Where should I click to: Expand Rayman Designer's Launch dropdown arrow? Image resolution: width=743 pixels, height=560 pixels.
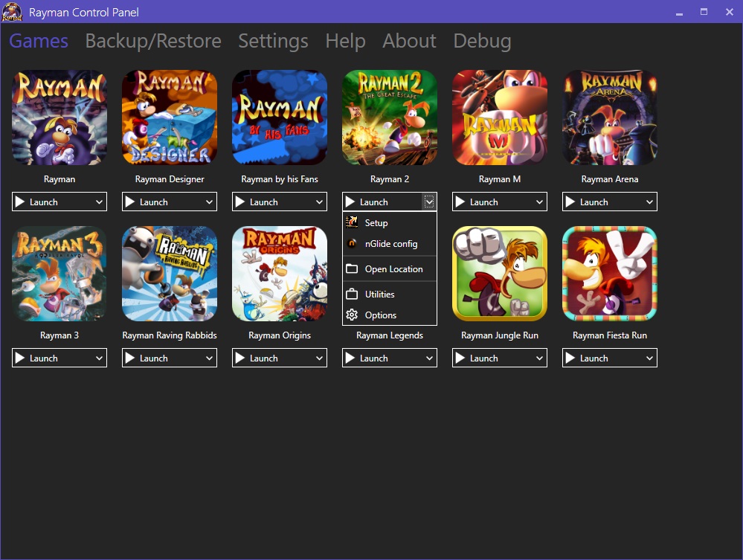[209, 202]
